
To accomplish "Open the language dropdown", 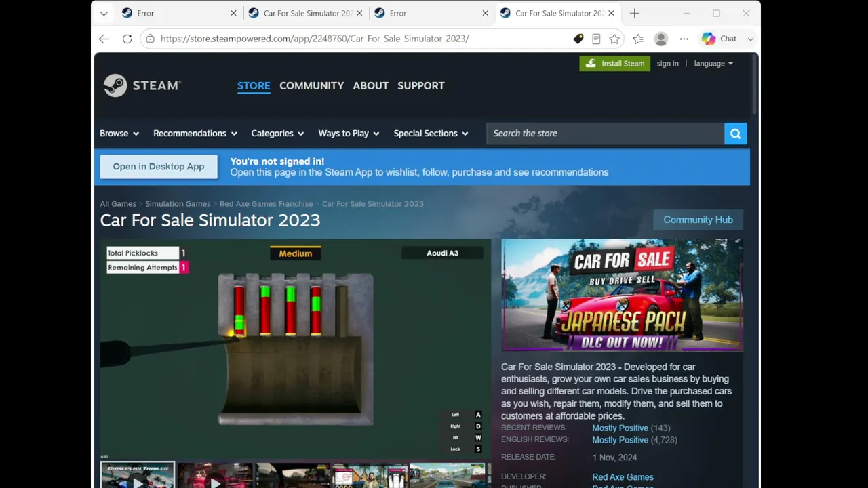I will pyautogui.click(x=713, y=64).
